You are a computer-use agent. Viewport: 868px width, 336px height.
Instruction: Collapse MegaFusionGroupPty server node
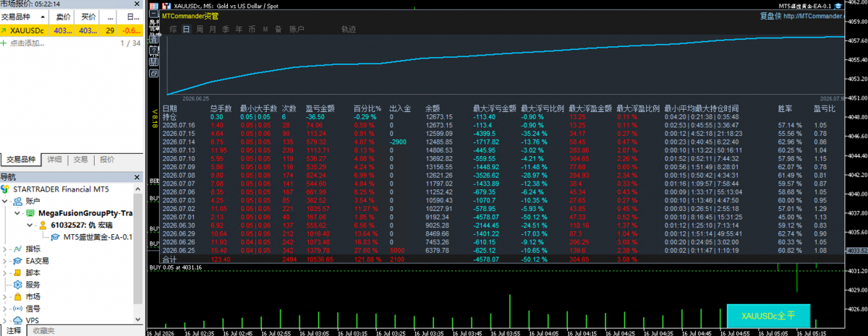coord(17,213)
